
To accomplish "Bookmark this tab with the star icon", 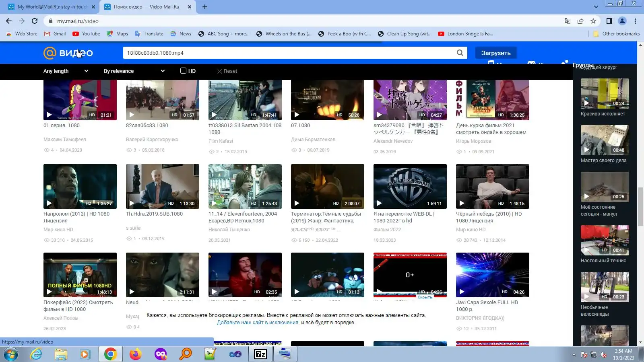I will tap(593, 21).
